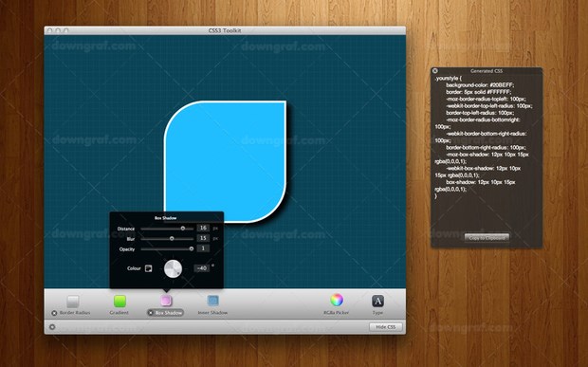Click Copy to Clipboard button
The height and width of the screenshot is (367, 588).
pyautogui.click(x=487, y=238)
